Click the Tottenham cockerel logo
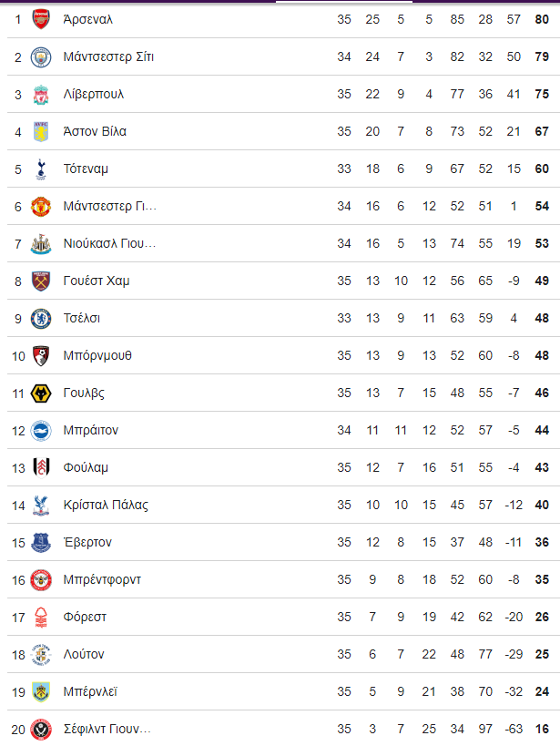560x746 pixels. click(41, 169)
